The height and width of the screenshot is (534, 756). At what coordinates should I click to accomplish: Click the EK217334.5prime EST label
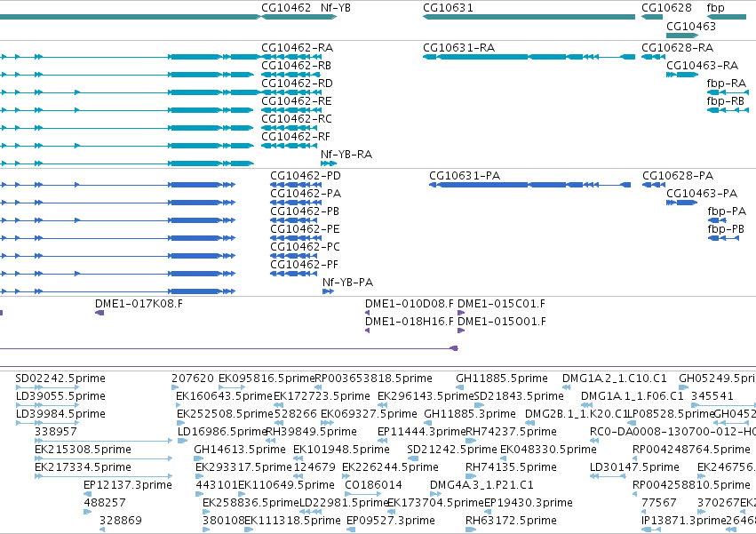tap(83, 468)
